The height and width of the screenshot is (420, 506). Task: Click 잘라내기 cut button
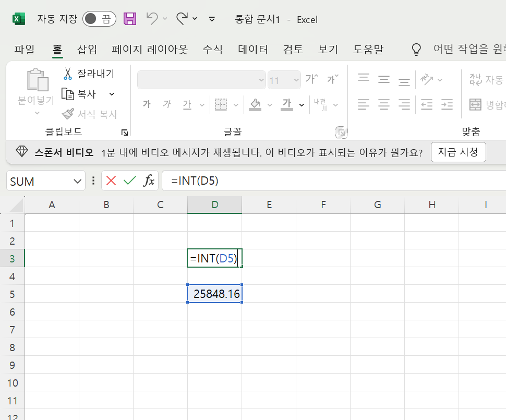[x=89, y=74]
